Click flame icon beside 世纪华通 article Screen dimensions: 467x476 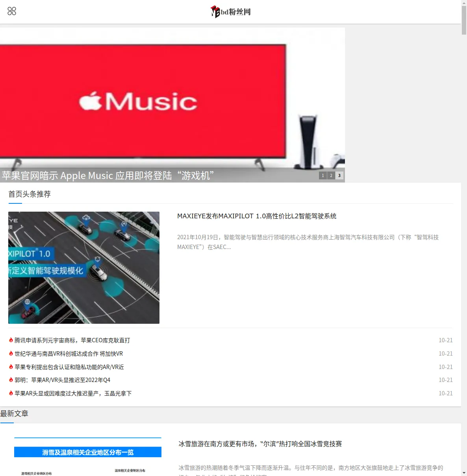[x=11, y=353]
